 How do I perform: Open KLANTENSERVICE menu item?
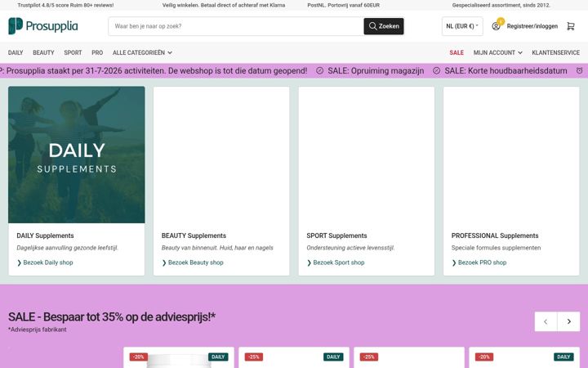tap(555, 52)
